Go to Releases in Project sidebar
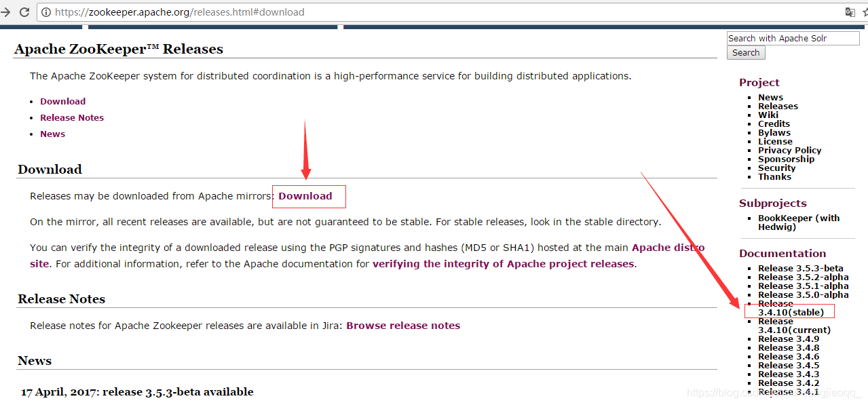The height and width of the screenshot is (405, 868). click(778, 107)
